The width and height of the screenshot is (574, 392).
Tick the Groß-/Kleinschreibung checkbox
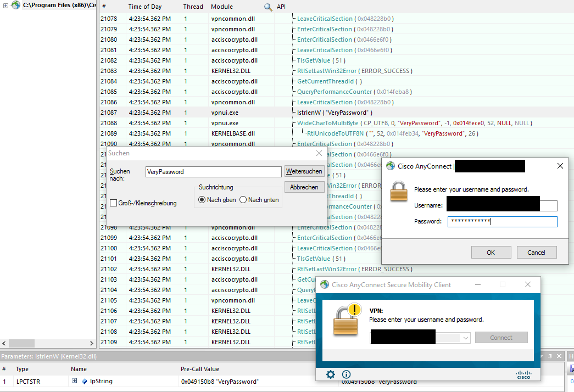(114, 203)
